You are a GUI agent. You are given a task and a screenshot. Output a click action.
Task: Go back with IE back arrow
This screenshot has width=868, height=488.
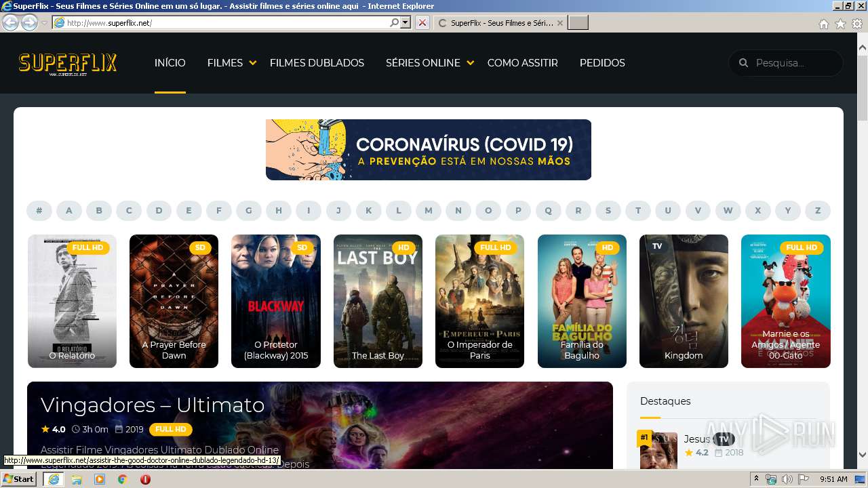(10, 22)
